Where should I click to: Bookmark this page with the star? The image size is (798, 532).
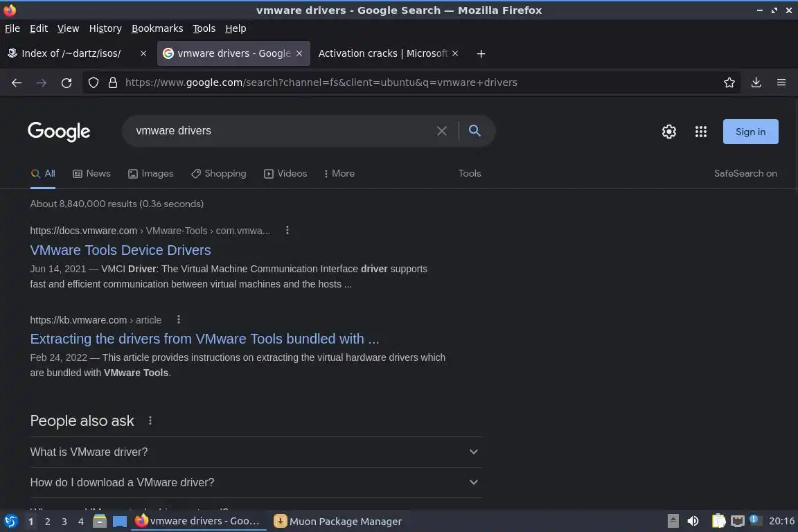729,82
